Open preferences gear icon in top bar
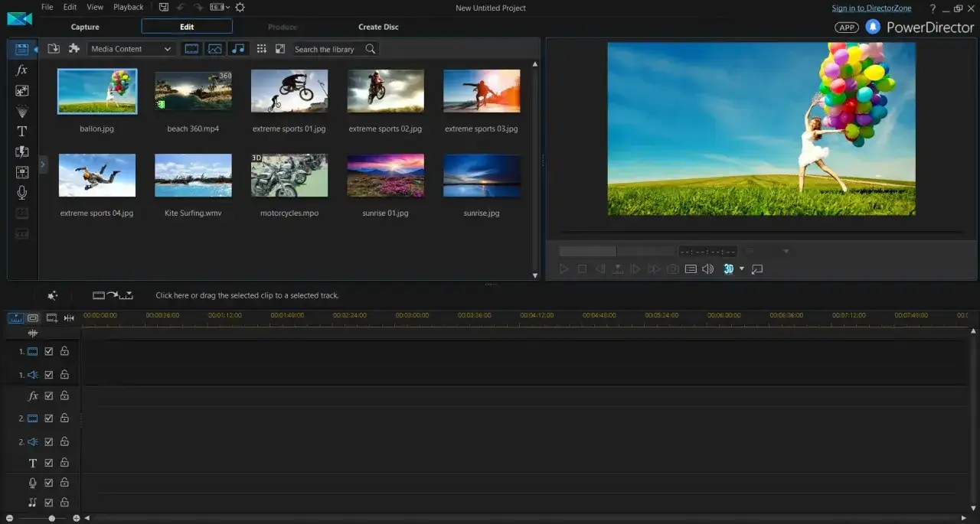Image resolution: width=980 pixels, height=524 pixels. (240, 7)
